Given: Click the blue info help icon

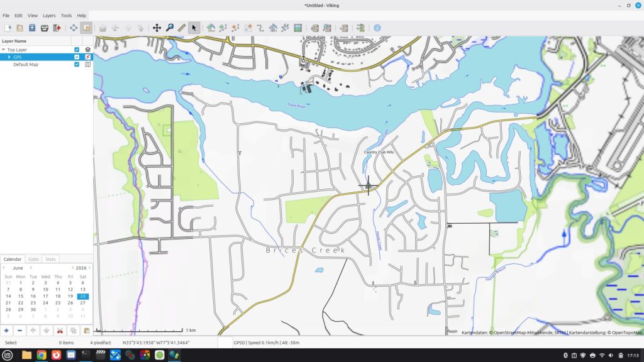Looking at the screenshot, I should pos(377,28).
